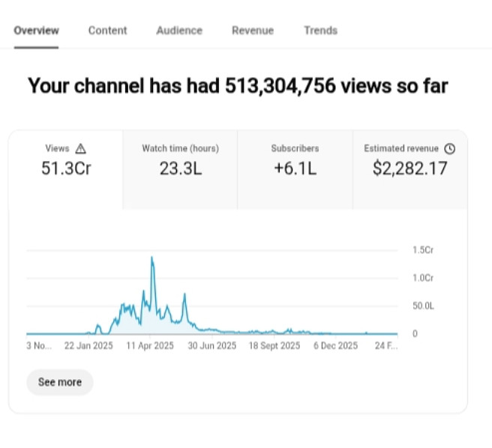The width and height of the screenshot is (492, 448).
Task: Select the 30 Jun 2025 axis date
Action: [211, 345]
